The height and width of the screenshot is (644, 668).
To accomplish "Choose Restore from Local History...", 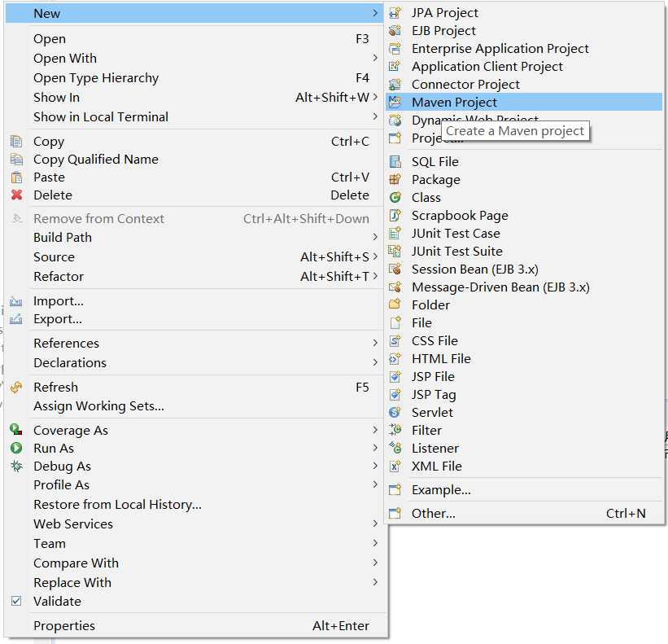I will 196,505.
